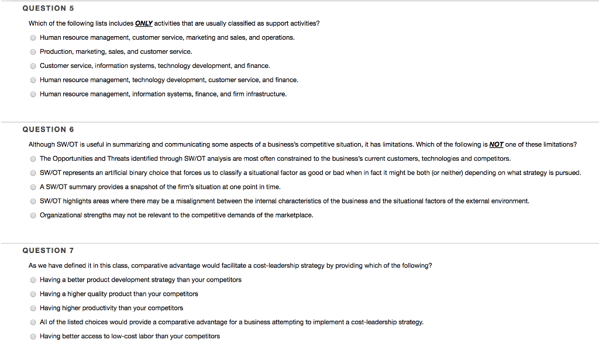Select 'Production, marketing, sales, and customer service' option
The height and width of the screenshot is (364, 599).
click(33, 51)
